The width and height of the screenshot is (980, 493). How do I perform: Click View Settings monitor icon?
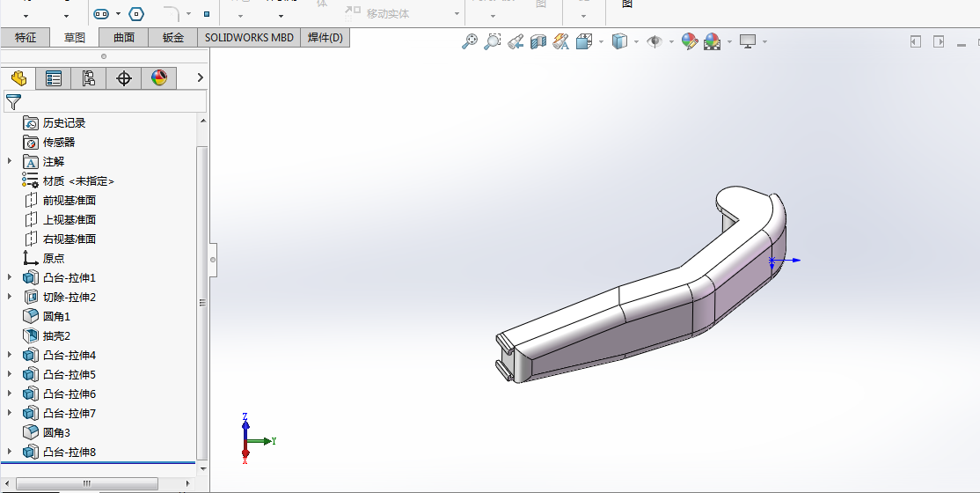click(748, 41)
